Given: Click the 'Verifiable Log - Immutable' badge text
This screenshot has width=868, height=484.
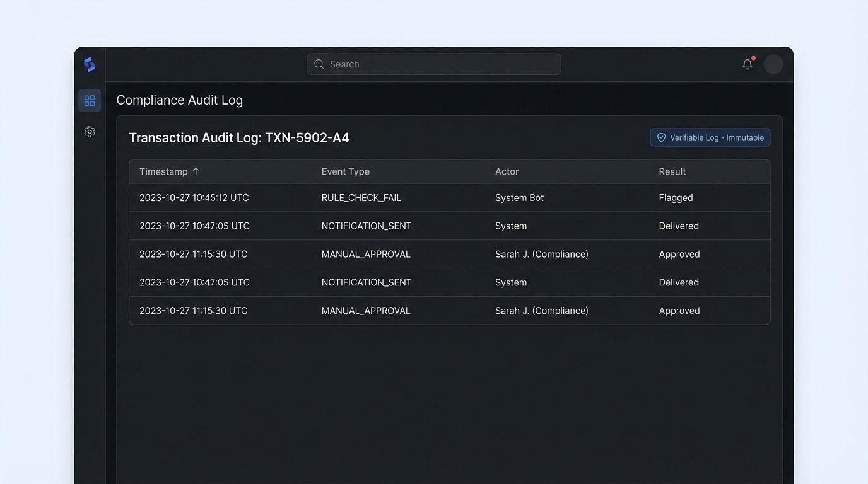Looking at the screenshot, I should (717, 137).
